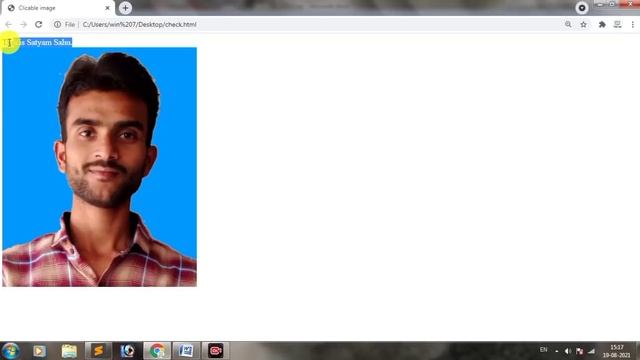This screenshot has height=360, width=640.
Task: Open the Windows Start button
Action: pos(11,351)
